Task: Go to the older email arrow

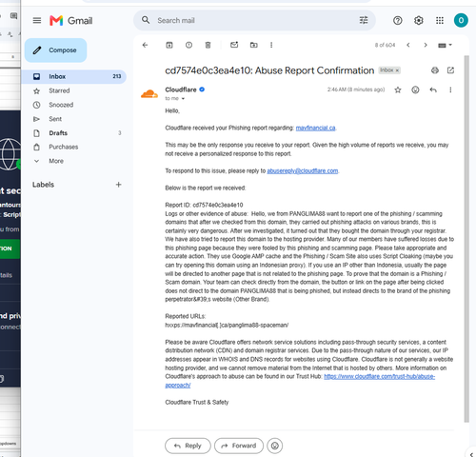Action: [426, 45]
